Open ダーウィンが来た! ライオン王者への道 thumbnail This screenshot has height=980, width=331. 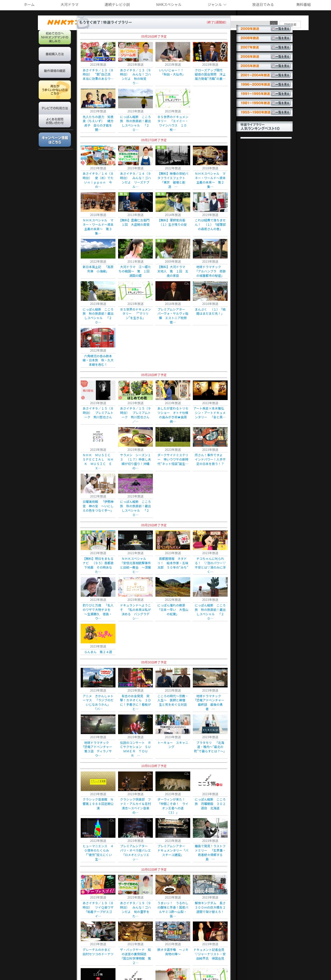[x=173, y=781]
